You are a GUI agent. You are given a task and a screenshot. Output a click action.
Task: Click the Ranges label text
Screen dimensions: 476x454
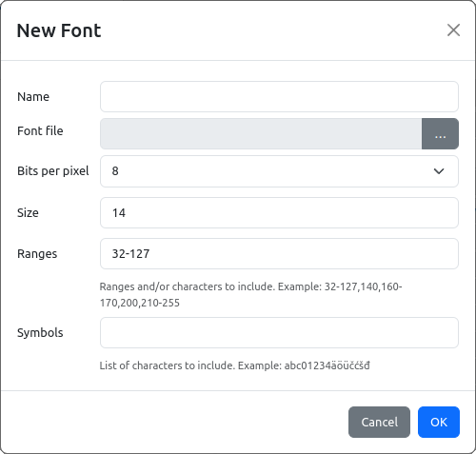pos(37,254)
